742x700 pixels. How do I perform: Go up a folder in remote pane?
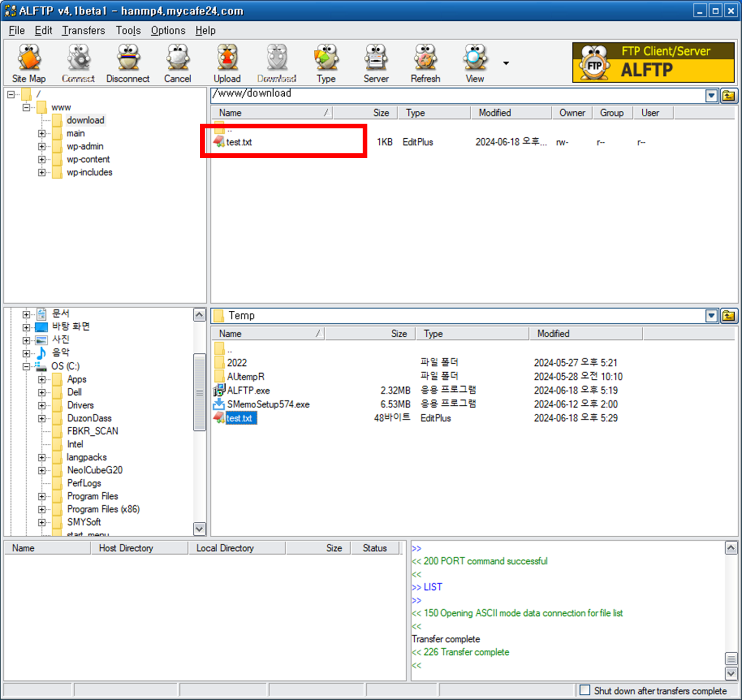(730, 95)
